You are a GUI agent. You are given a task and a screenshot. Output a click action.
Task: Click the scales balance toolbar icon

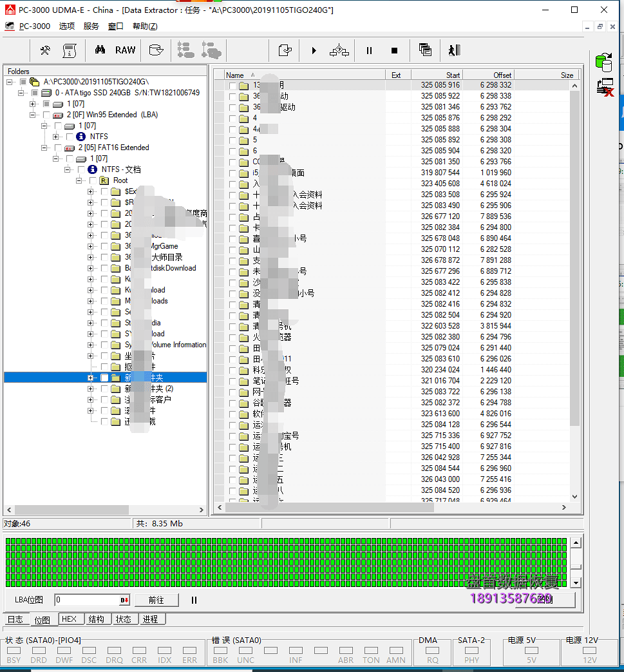click(x=339, y=50)
